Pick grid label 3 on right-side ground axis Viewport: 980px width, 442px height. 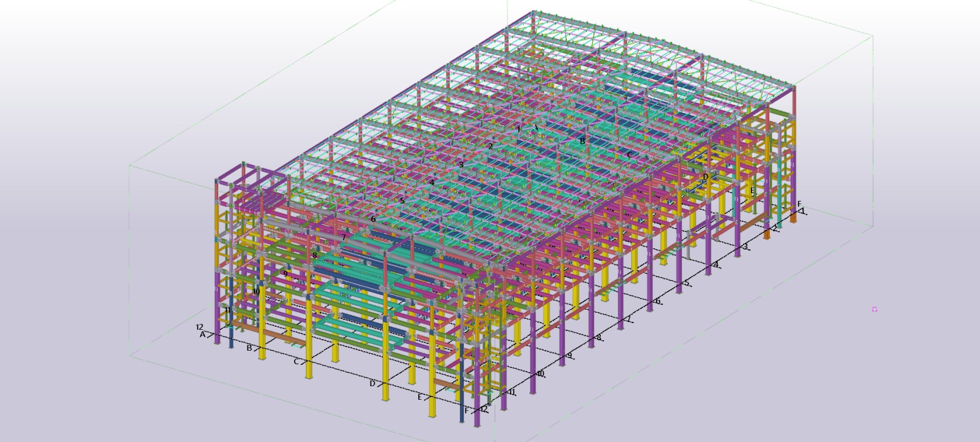(x=745, y=246)
